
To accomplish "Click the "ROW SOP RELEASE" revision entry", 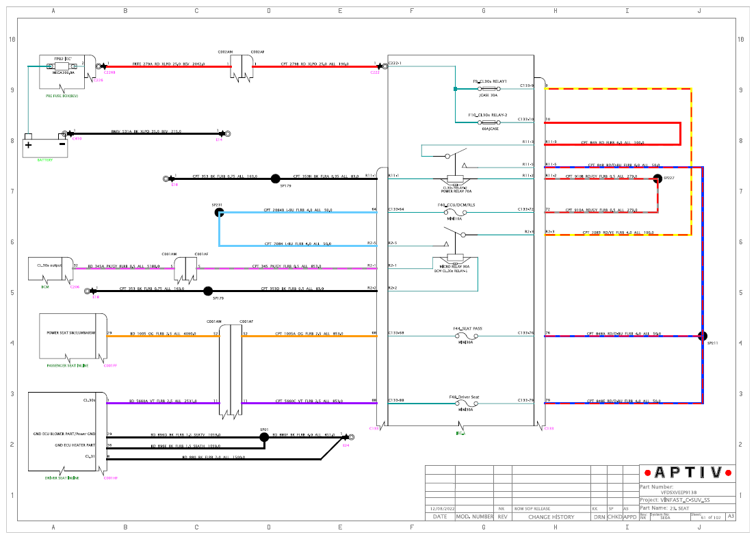I will click(532, 509).
